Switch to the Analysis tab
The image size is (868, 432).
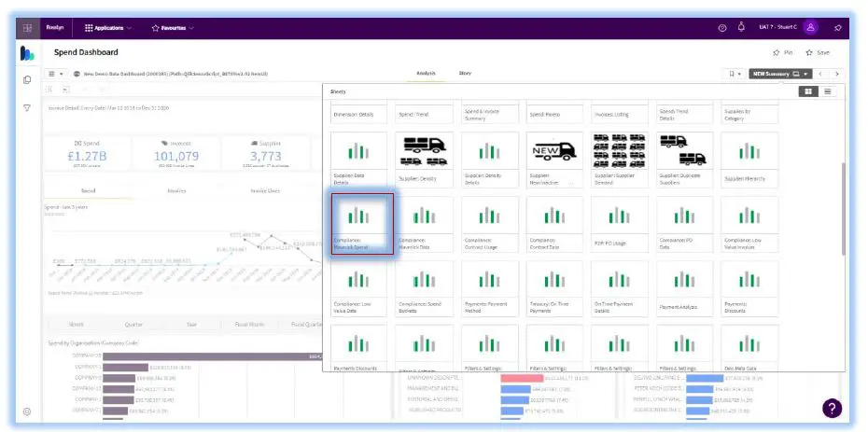(x=426, y=73)
